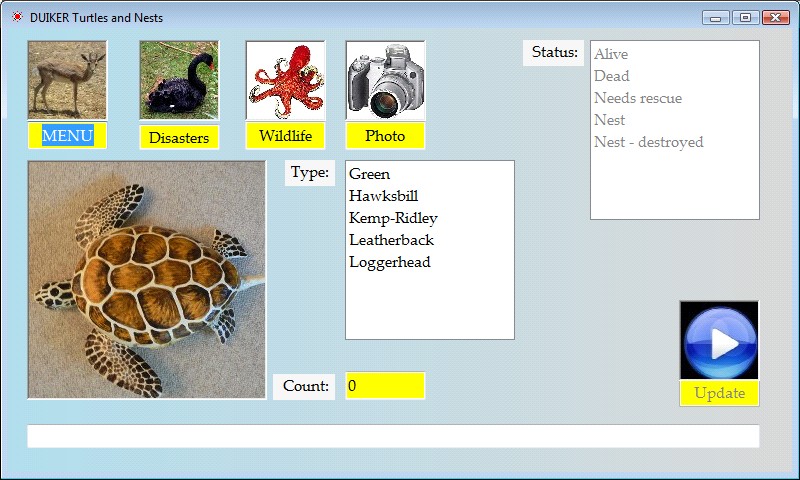
Task: Choose Hawksbill turtle type
Action: tap(383, 196)
